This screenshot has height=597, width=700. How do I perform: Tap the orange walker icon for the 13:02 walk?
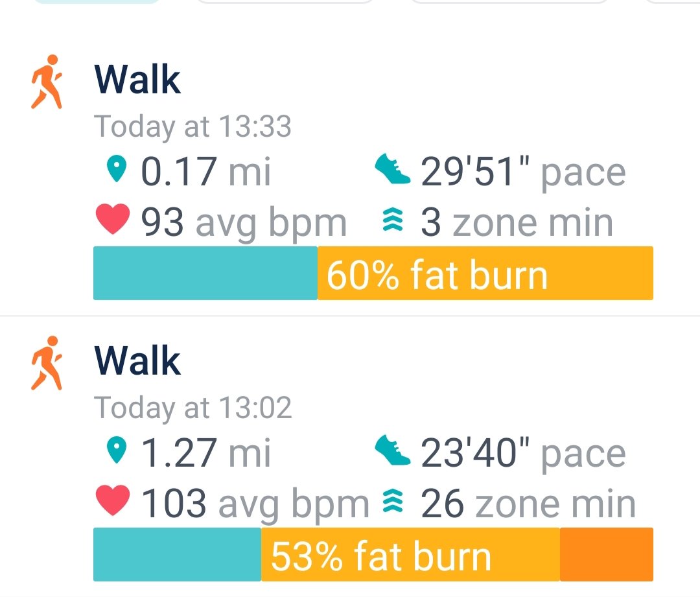pyautogui.click(x=47, y=363)
